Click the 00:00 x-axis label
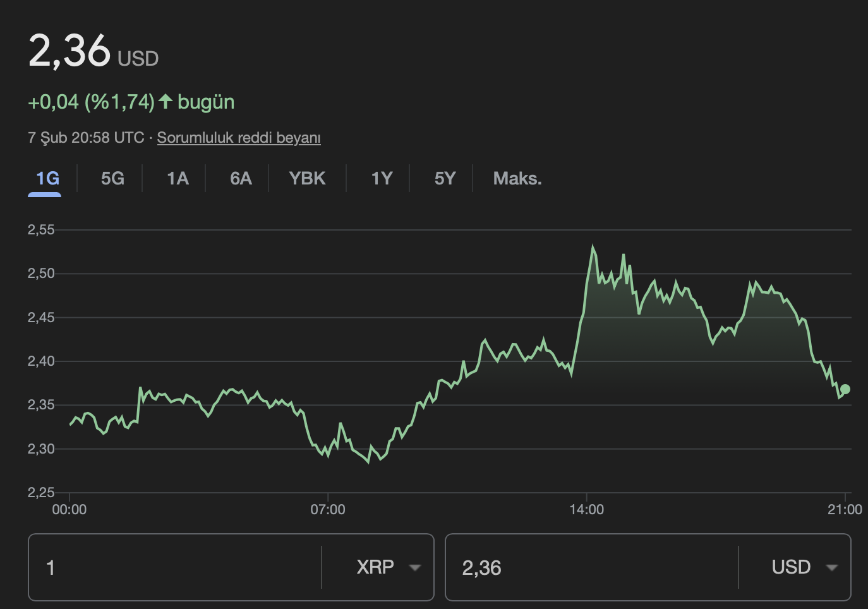This screenshot has width=868, height=609. (69, 509)
